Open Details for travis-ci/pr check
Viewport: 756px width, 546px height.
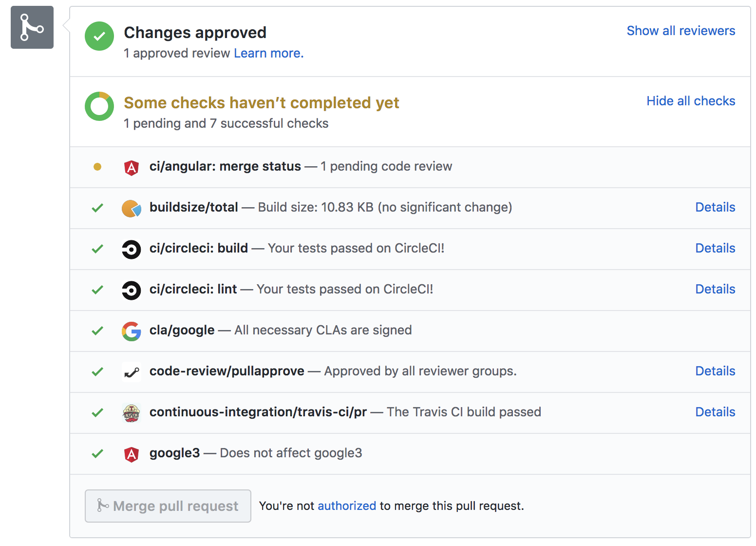click(x=715, y=412)
